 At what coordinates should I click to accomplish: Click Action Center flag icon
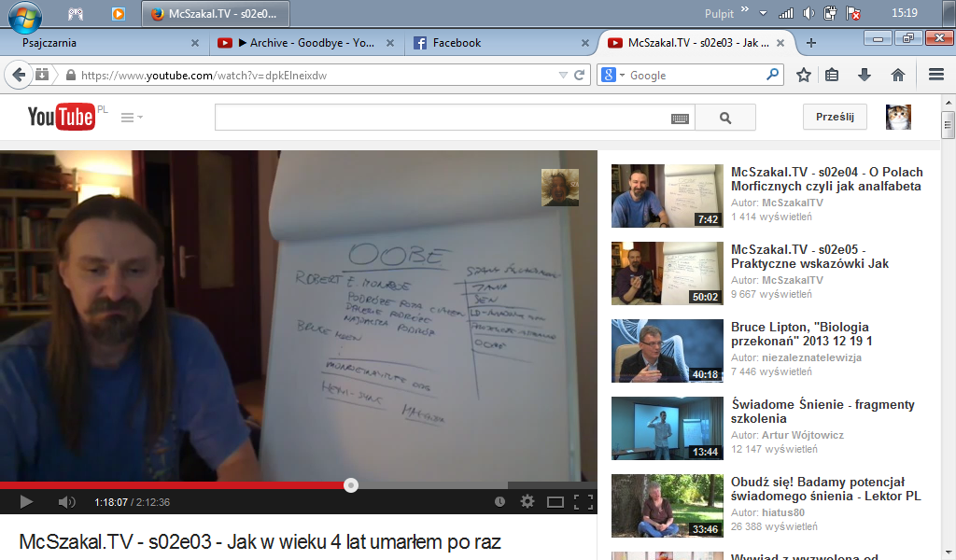(853, 13)
